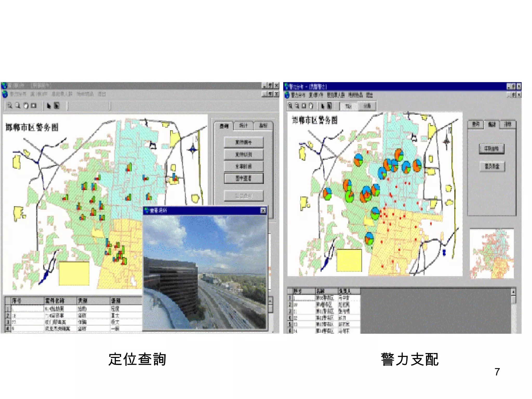Image resolution: width=532 pixels, height=399 pixels.
Task: Click compass north arrow on left map
Action: coord(193,150)
